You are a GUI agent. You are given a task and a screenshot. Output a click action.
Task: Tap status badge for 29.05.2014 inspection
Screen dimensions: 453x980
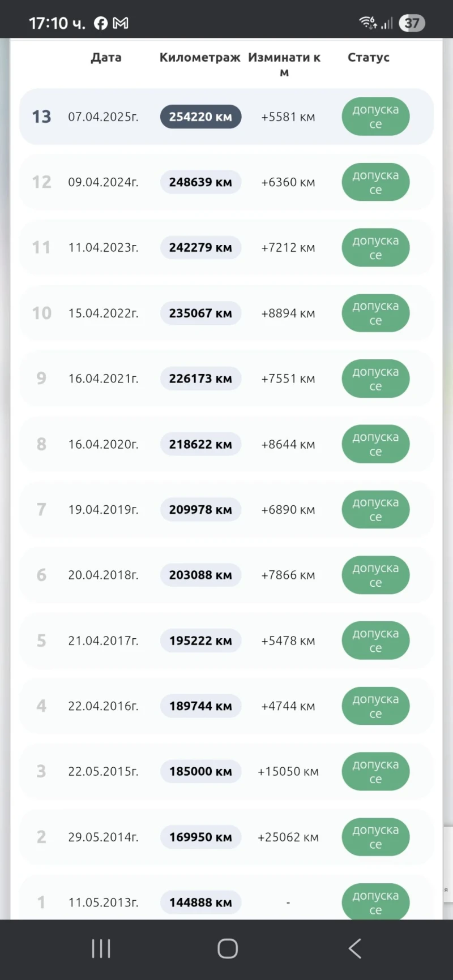coord(375,837)
